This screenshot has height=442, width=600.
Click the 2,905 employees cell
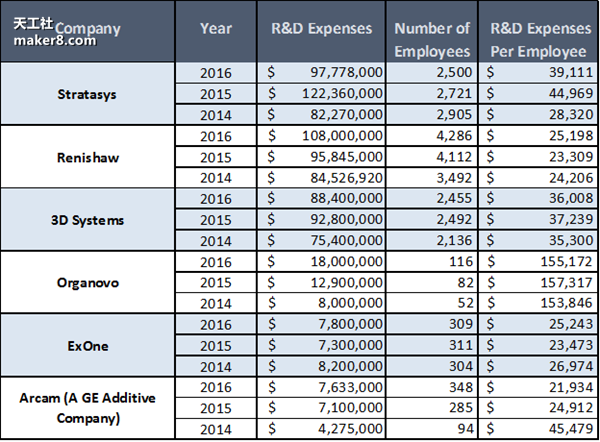pos(432,114)
